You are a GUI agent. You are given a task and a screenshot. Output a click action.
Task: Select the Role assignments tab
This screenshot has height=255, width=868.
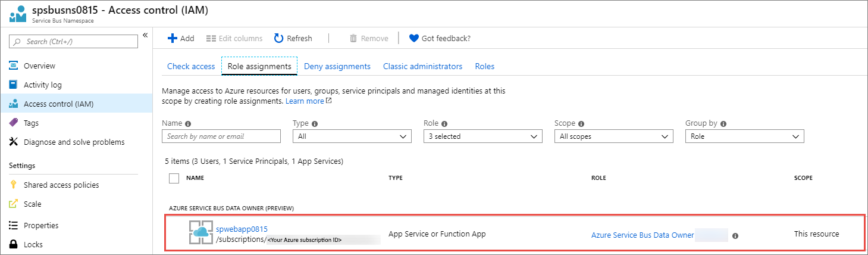[x=259, y=66]
